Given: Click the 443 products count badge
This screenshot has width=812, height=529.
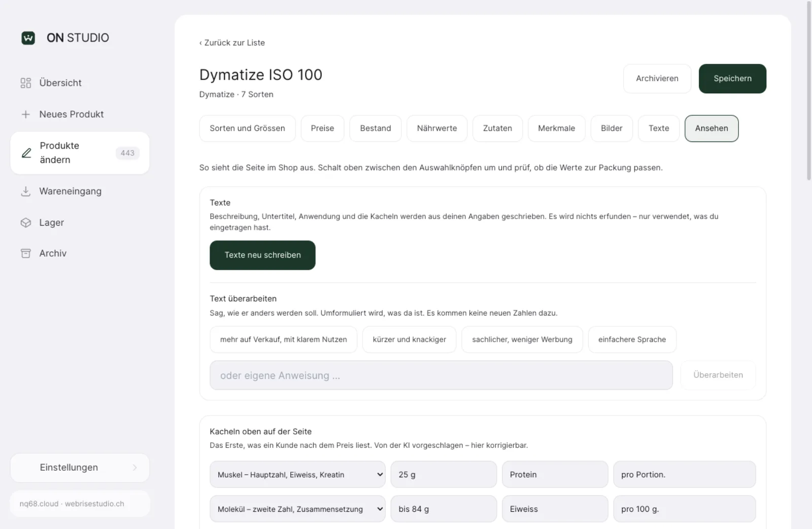Looking at the screenshot, I should 127,153.
